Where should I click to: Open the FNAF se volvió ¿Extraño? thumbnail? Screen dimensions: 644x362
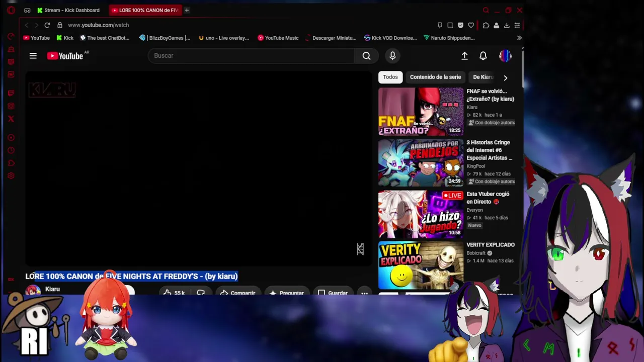pos(421,112)
